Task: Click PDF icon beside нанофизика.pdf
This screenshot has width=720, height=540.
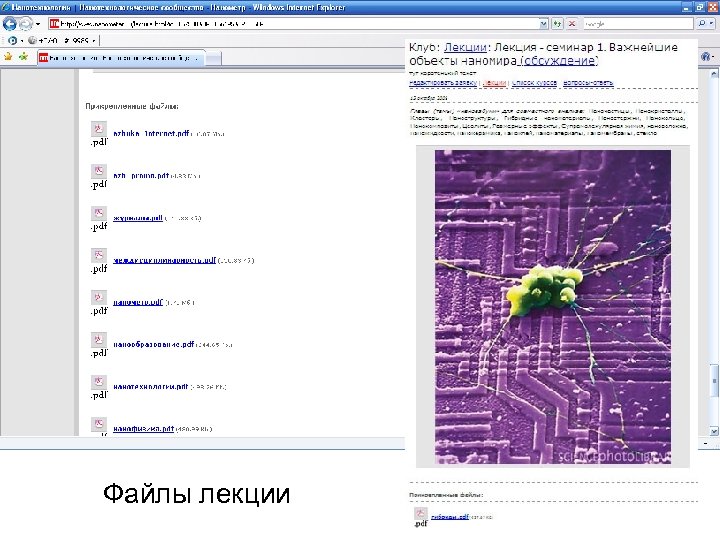Action: point(98,424)
